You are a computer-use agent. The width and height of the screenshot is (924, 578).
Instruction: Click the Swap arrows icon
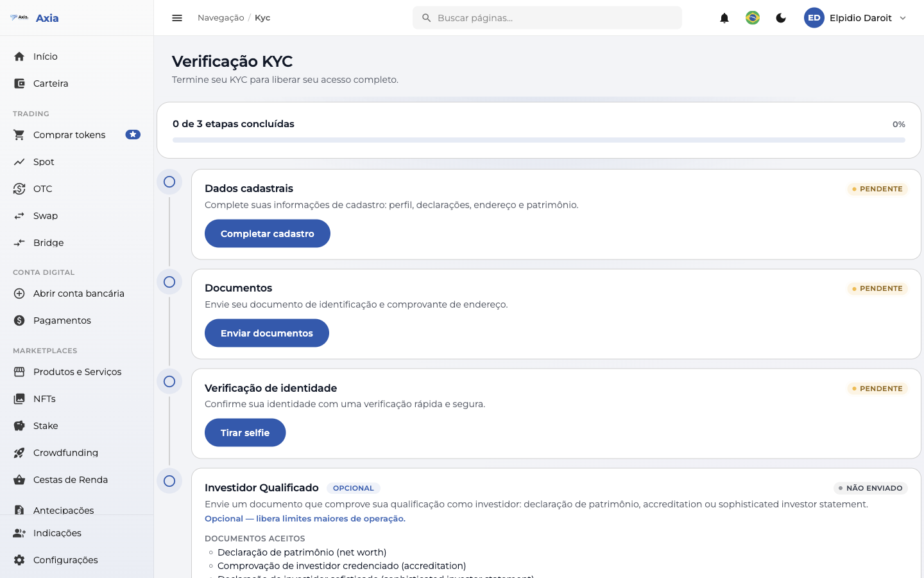point(19,216)
